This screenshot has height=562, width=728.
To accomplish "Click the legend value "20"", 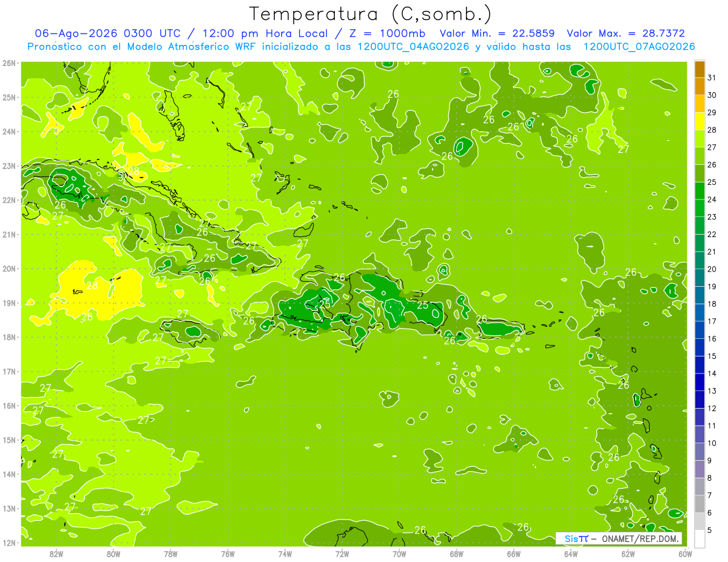I will (712, 269).
